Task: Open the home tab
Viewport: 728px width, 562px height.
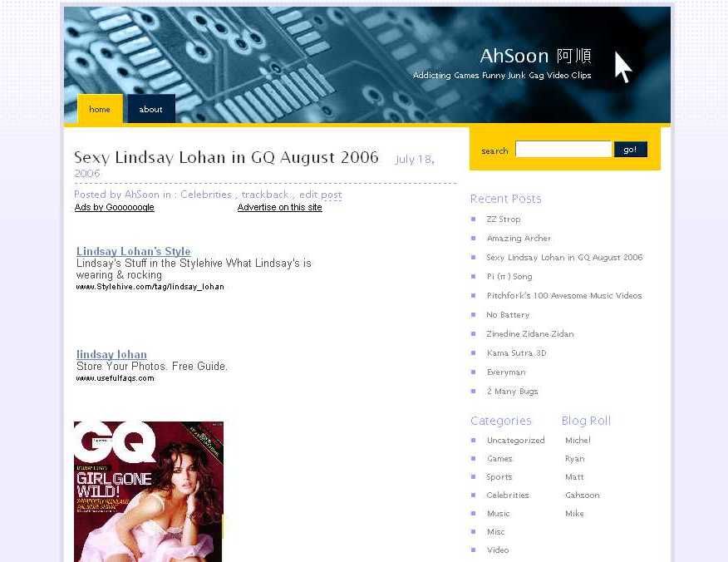Action: 100,109
